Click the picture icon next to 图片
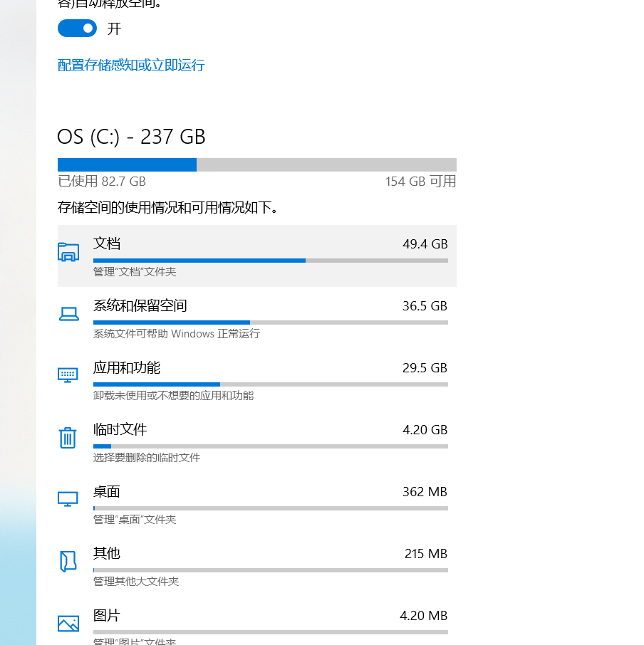The height and width of the screenshot is (645, 644). (x=68, y=623)
